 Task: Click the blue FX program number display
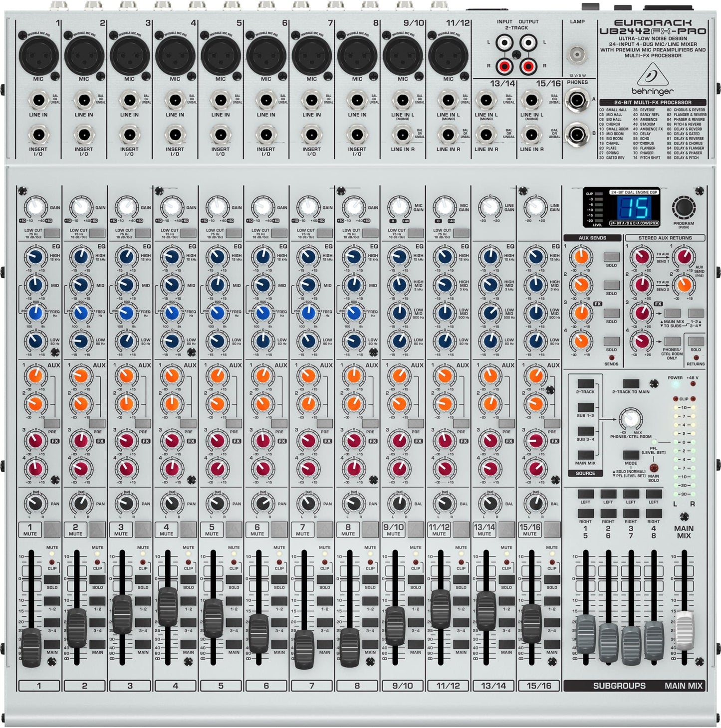point(634,207)
